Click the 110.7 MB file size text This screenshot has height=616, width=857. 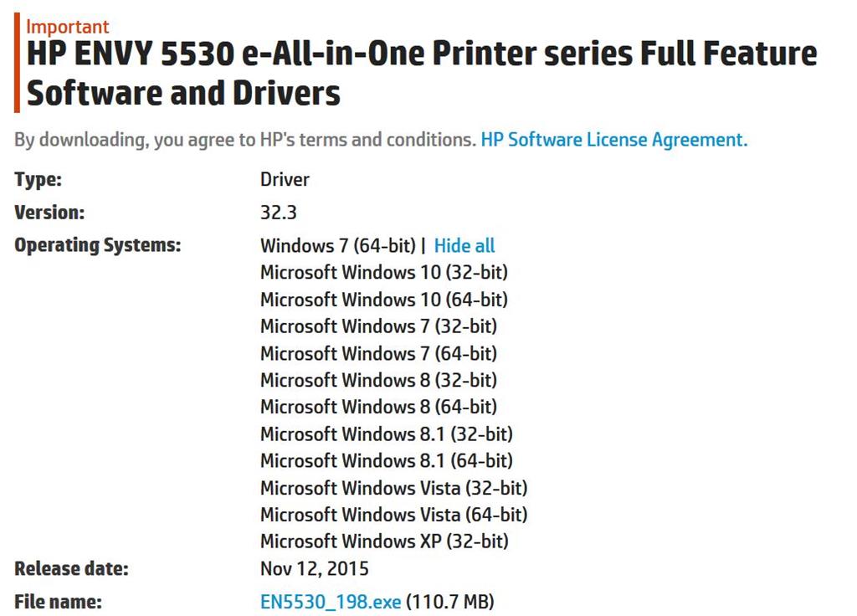[x=450, y=601]
